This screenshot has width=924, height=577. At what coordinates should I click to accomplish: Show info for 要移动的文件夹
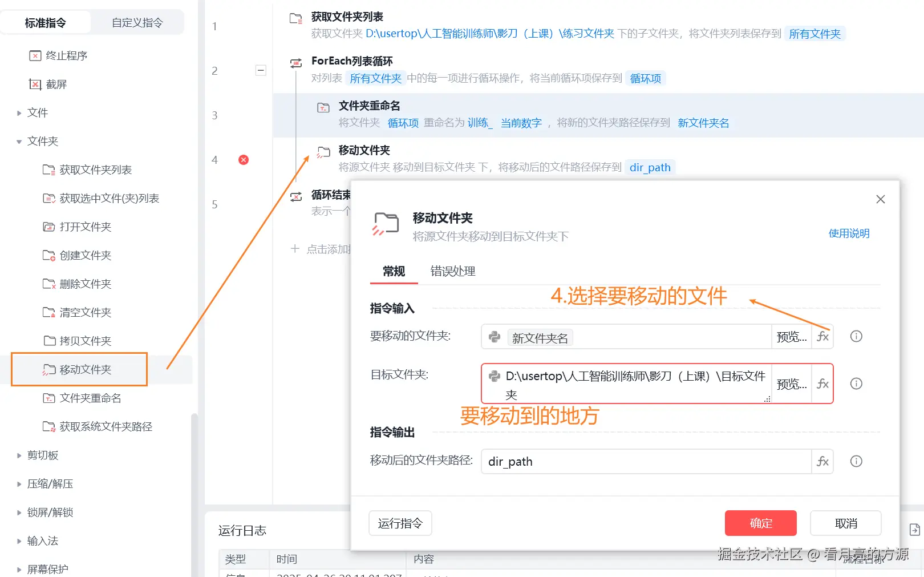(856, 336)
